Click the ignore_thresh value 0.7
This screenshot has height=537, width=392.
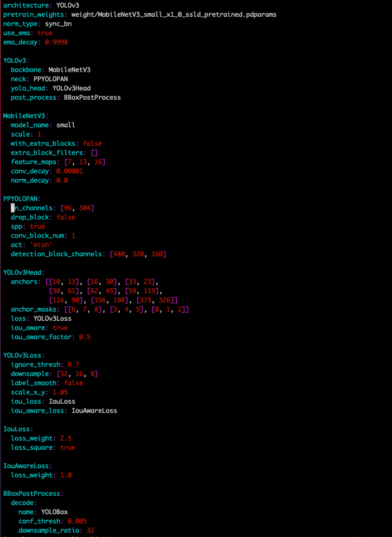pos(73,364)
